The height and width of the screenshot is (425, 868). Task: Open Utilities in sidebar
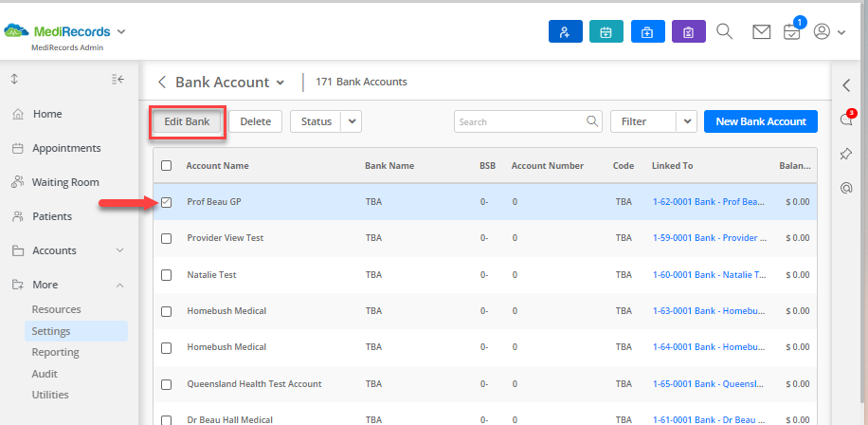[x=50, y=395]
